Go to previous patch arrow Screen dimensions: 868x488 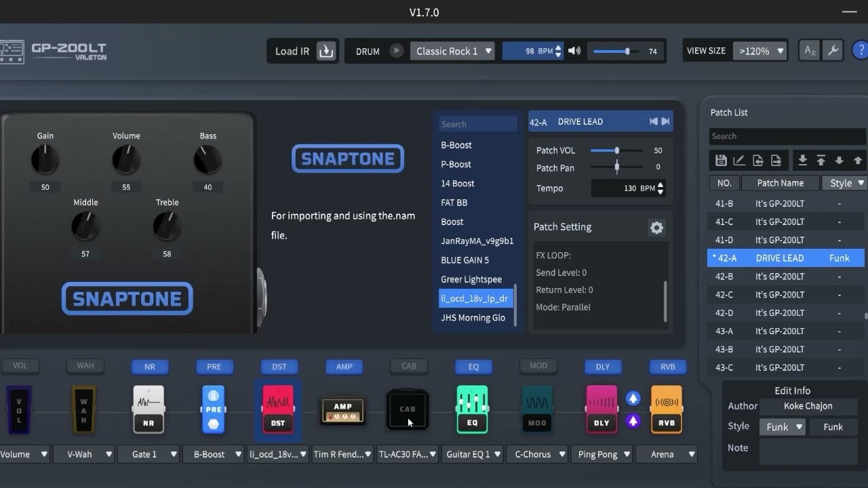[654, 121]
